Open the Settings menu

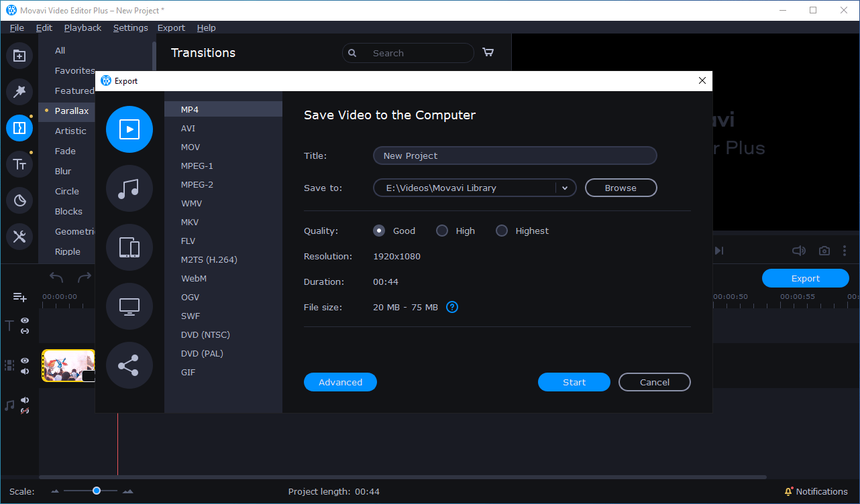(130, 27)
